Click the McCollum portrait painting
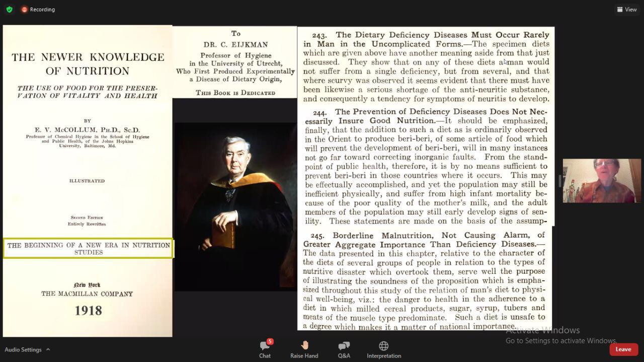Screen dimensions: 644x362 (x=235, y=206)
